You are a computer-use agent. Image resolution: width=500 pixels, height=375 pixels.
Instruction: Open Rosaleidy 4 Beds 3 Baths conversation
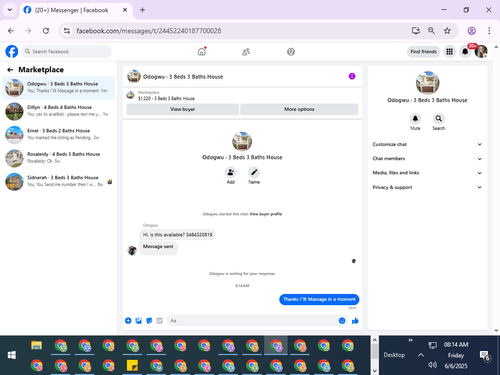click(59, 158)
